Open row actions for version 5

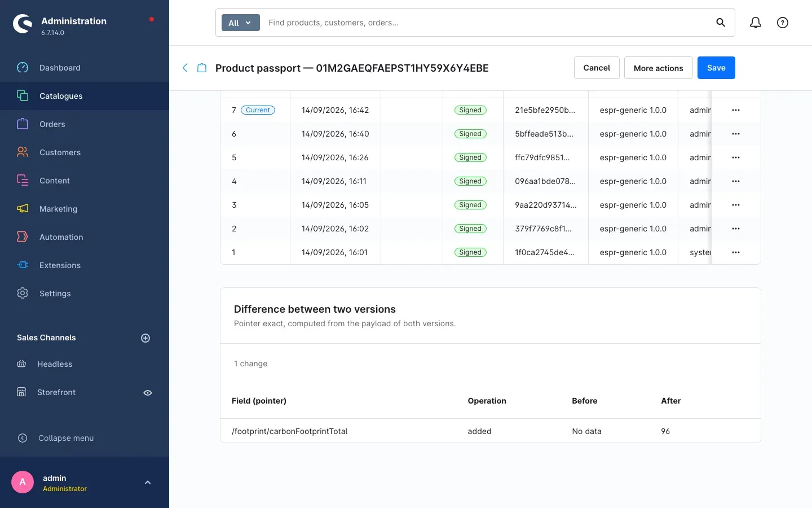pyautogui.click(x=736, y=157)
